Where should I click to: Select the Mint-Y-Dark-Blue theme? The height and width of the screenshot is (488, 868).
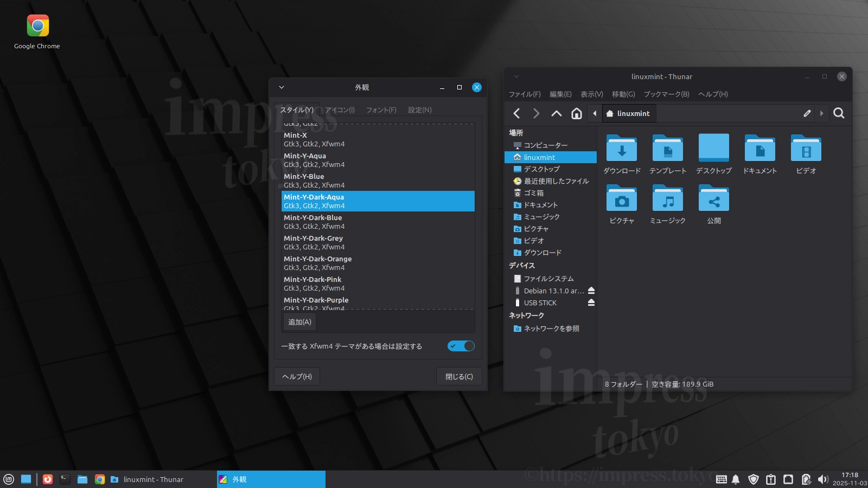pos(378,222)
